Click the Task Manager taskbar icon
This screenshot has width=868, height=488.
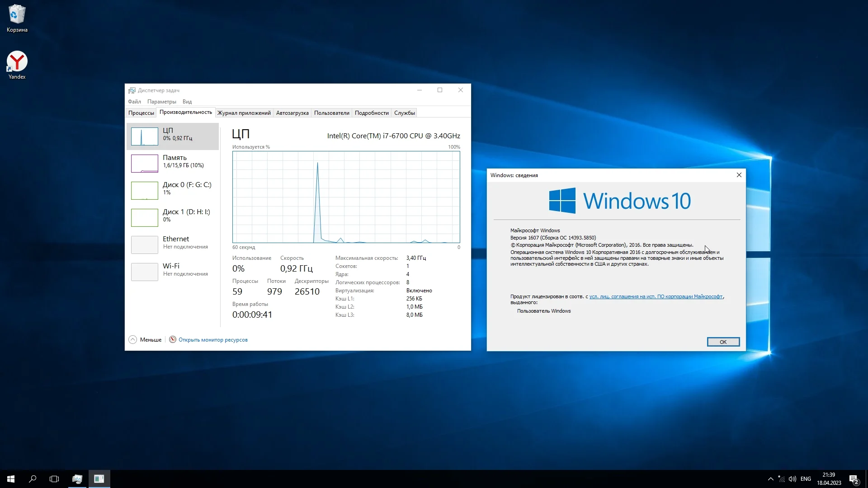[x=77, y=479]
